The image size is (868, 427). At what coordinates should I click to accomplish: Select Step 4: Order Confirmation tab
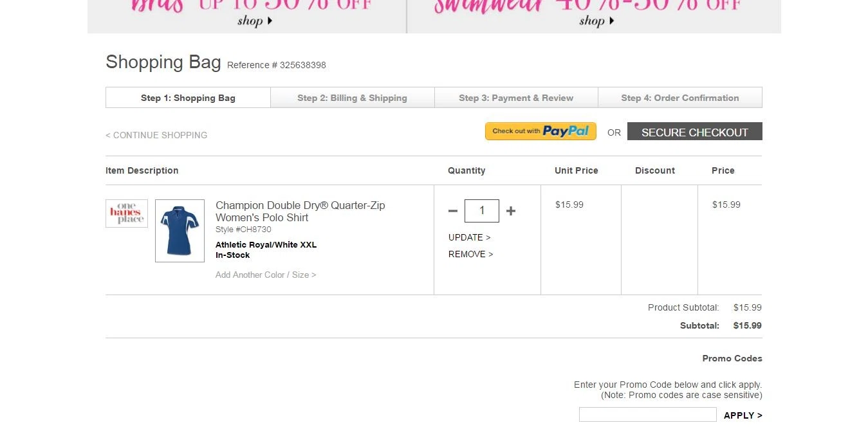pos(680,98)
